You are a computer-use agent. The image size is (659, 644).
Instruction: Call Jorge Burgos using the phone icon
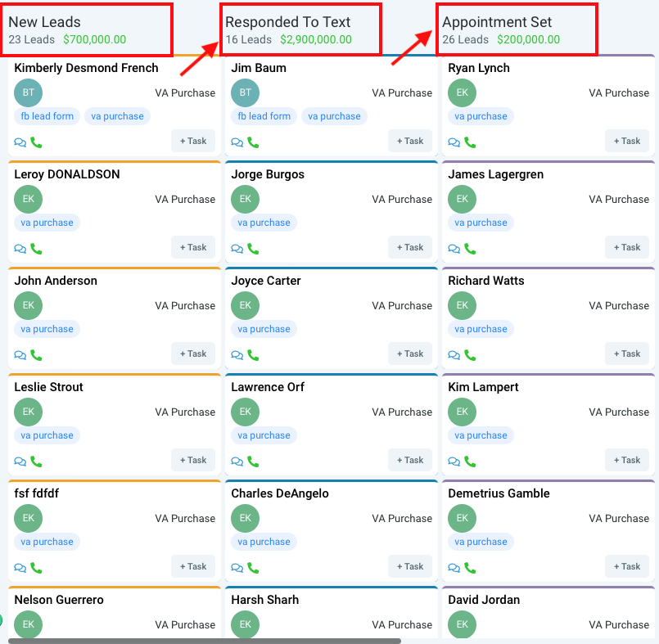[253, 249]
